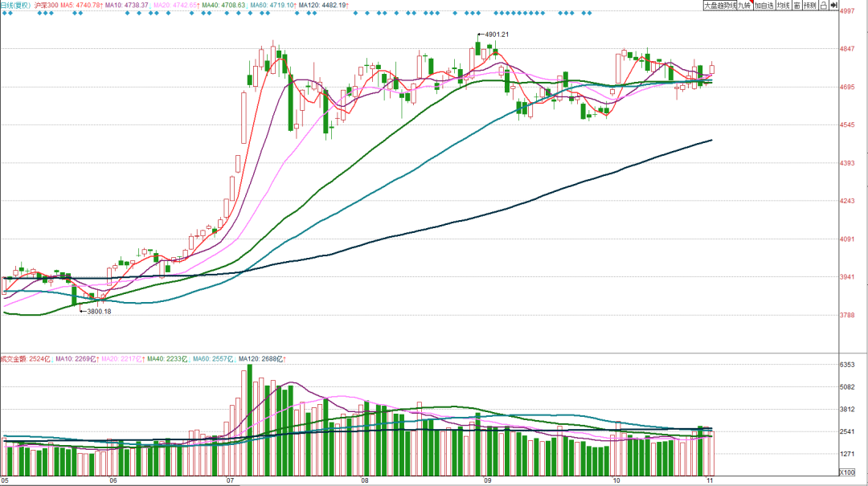Select the 日线(复权) period label

coord(15,5)
